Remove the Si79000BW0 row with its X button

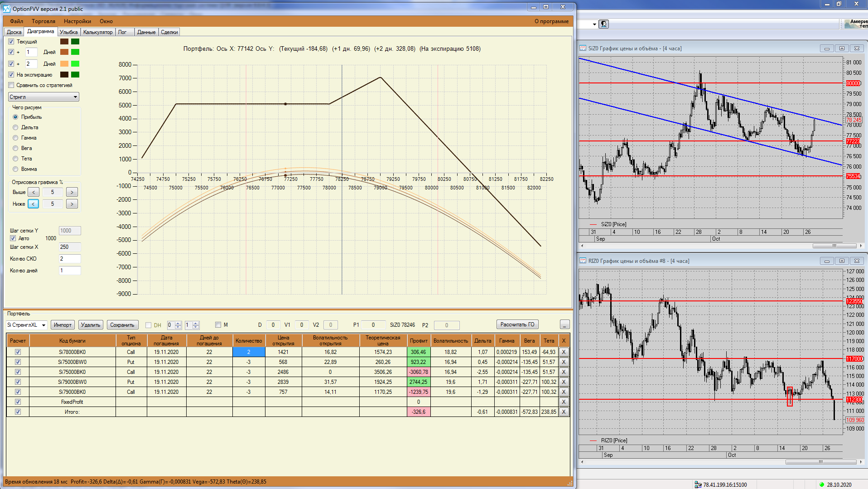(564, 382)
